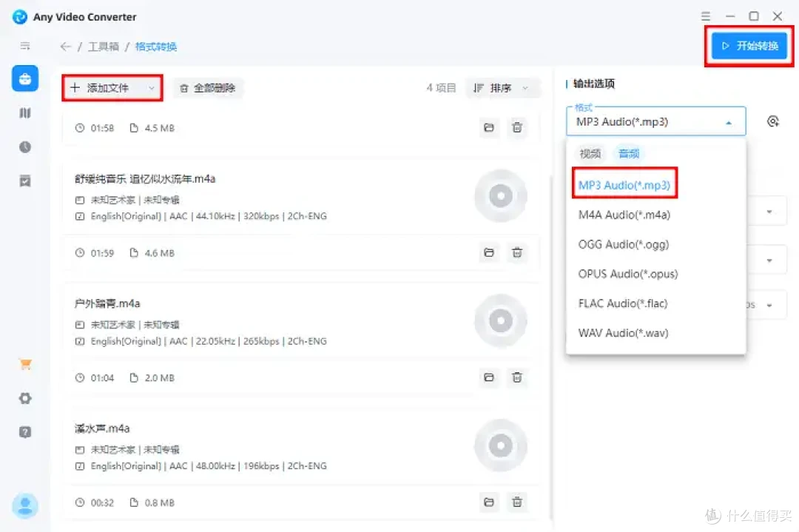799x532 pixels.
Task: Click the 01:59 duration value
Action: pos(102,253)
